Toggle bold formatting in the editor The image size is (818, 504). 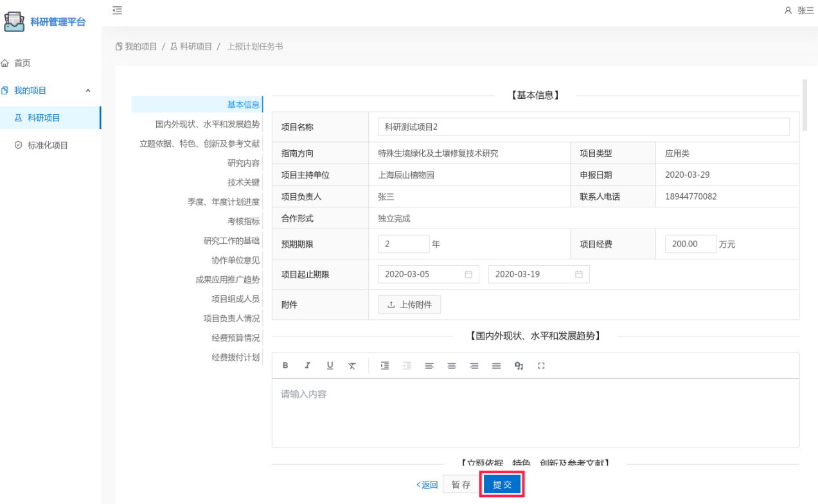click(285, 366)
